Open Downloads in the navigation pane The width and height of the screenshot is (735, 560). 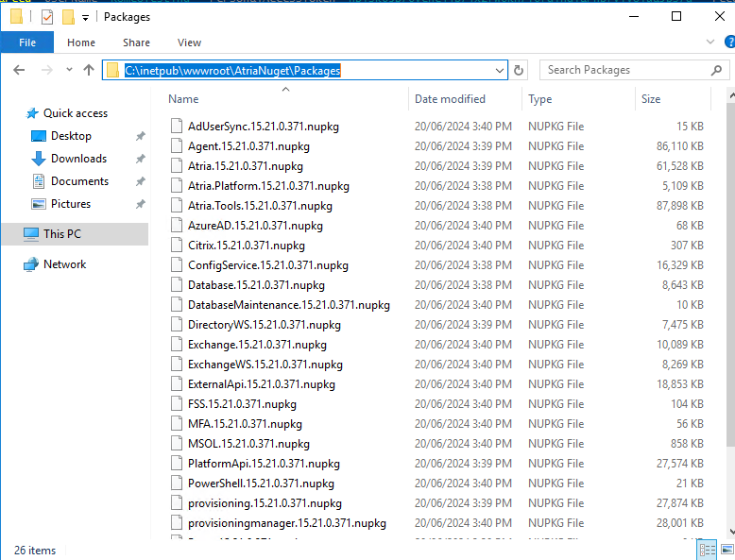click(x=78, y=159)
